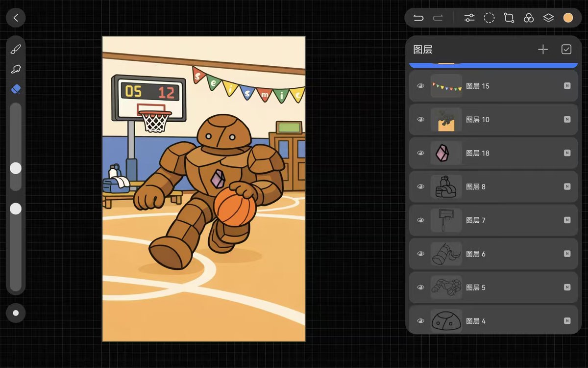Select the Eraser tool

[16, 89]
